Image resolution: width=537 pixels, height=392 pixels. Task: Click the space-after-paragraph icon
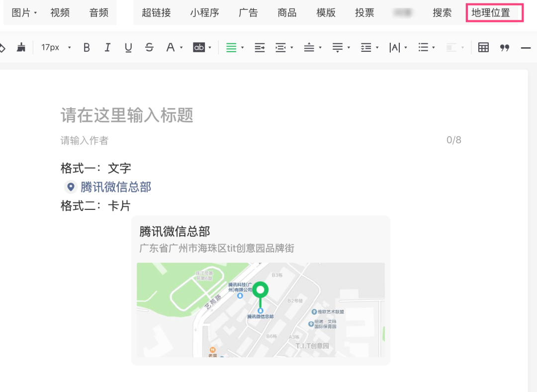coord(337,47)
